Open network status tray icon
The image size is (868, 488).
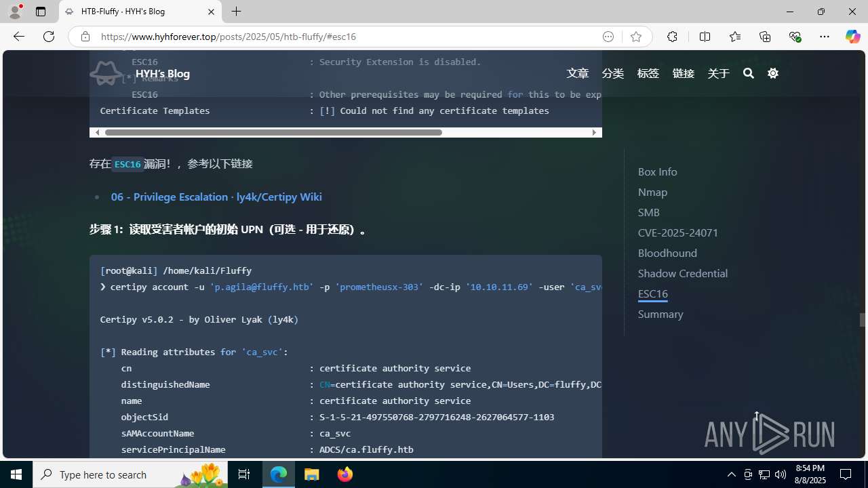764,474
